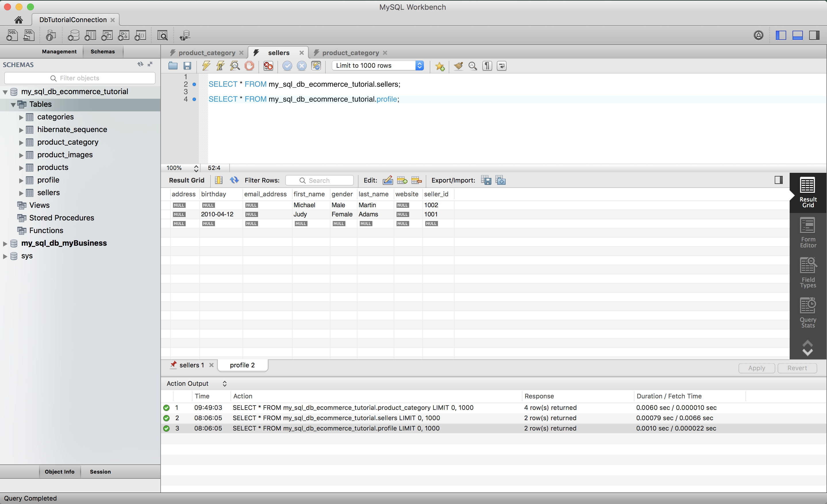Click the Stop execution hand icon
Viewport: 827px width, 504px height.
click(x=249, y=66)
